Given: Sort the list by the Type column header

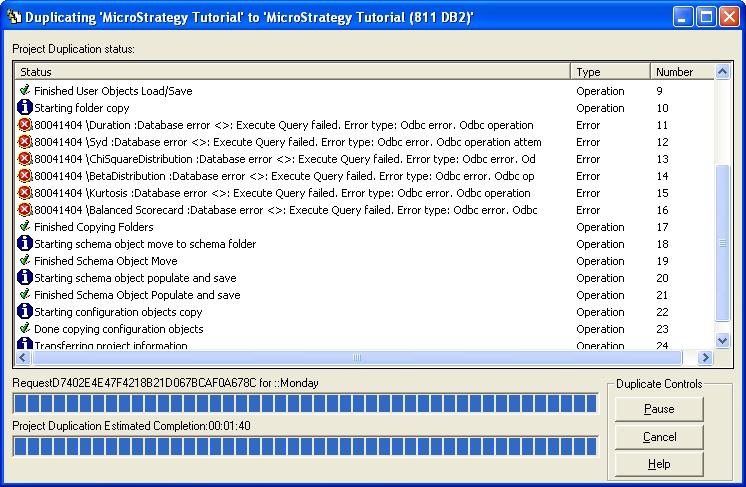Looking at the screenshot, I should [x=610, y=72].
